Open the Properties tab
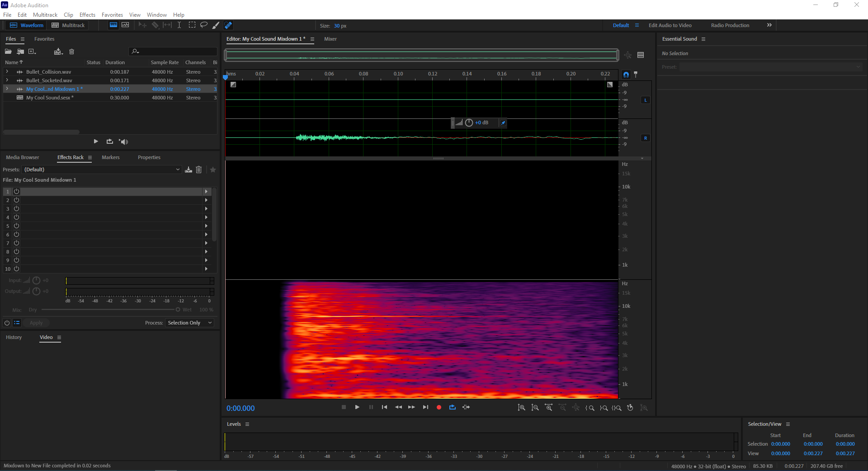This screenshot has height=471, width=868. (149, 157)
